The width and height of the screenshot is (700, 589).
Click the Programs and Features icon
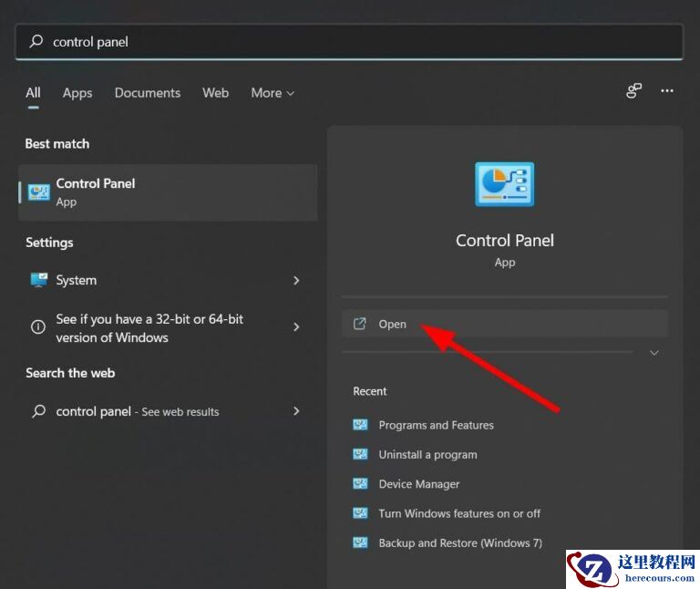(x=360, y=425)
